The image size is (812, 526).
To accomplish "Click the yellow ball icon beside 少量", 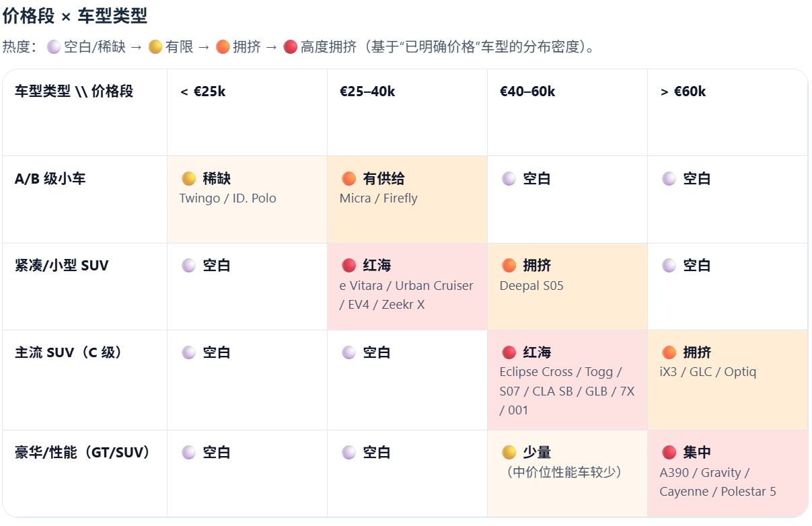I will coord(509,452).
